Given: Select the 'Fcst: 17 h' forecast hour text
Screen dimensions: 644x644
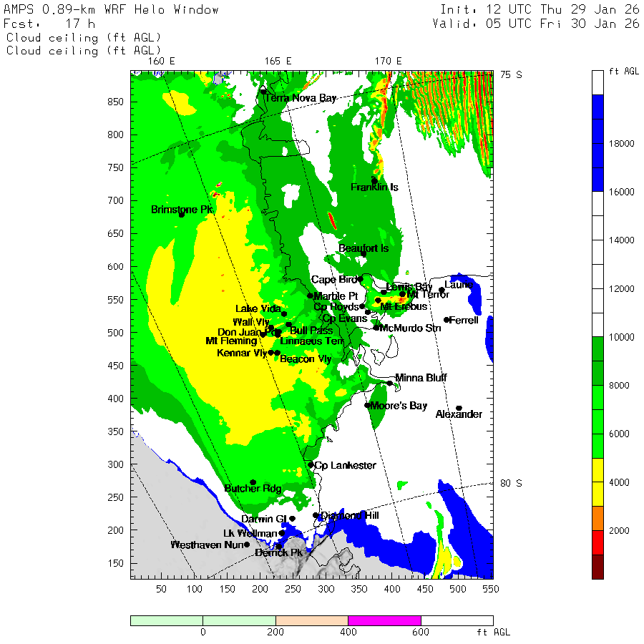Looking at the screenshot, I should [x=49, y=24].
